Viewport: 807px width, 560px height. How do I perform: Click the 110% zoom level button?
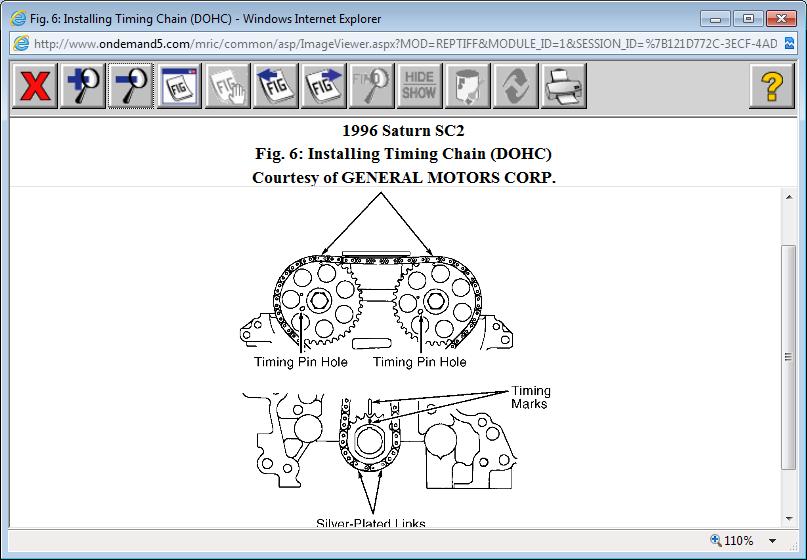click(733, 541)
